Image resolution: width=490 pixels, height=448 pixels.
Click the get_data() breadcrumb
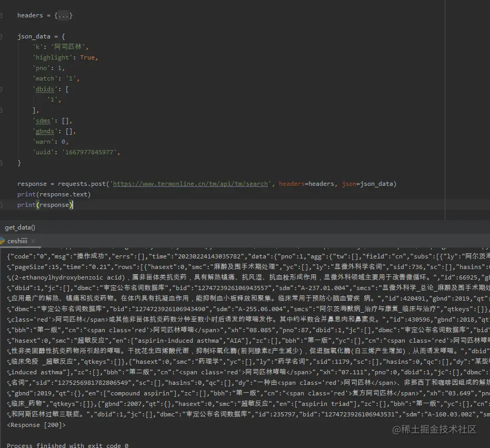click(x=20, y=227)
